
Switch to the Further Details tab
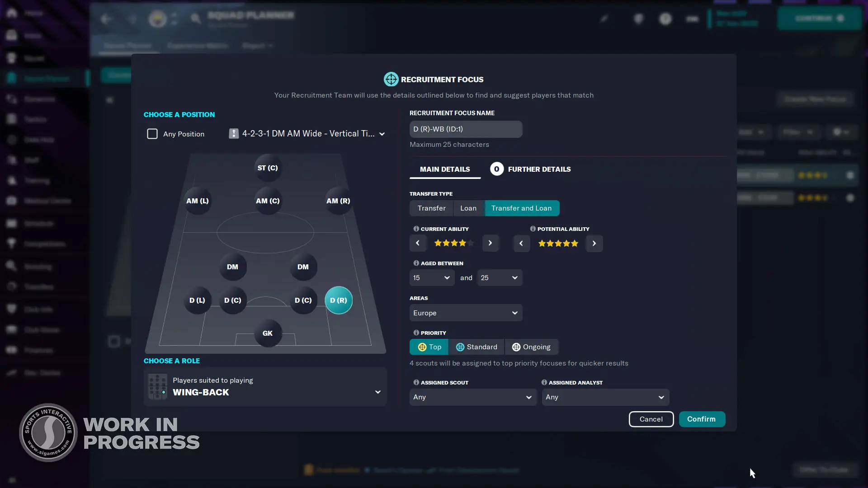[x=539, y=169]
